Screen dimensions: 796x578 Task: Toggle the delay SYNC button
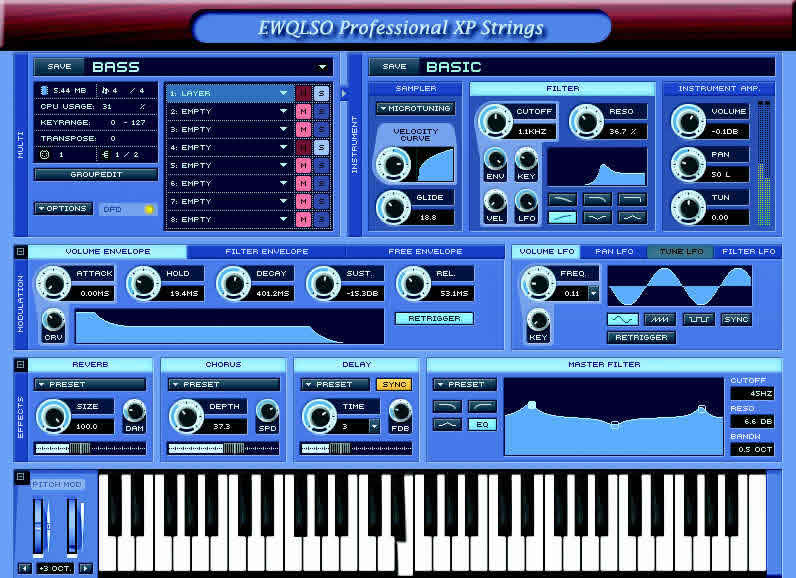(394, 385)
